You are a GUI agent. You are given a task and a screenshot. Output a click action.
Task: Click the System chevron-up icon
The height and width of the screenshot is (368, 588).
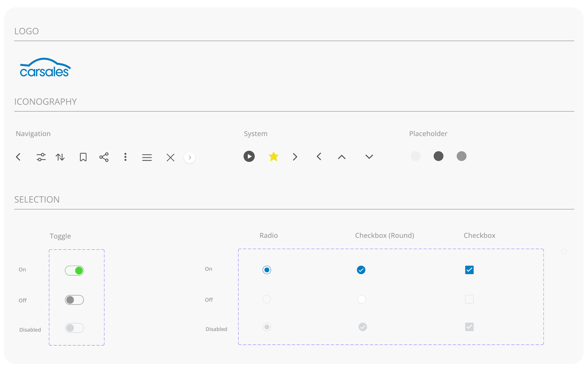[342, 157]
